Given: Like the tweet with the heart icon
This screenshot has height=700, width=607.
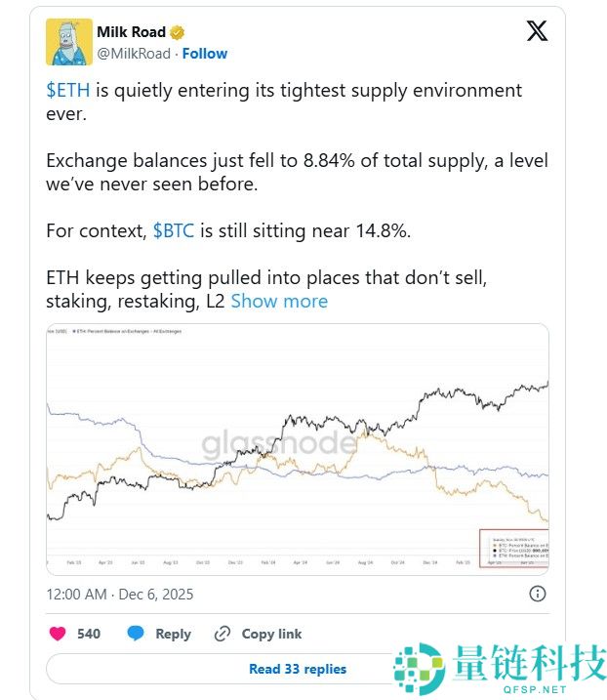Looking at the screenshot, I should click(x=59, y=634).
